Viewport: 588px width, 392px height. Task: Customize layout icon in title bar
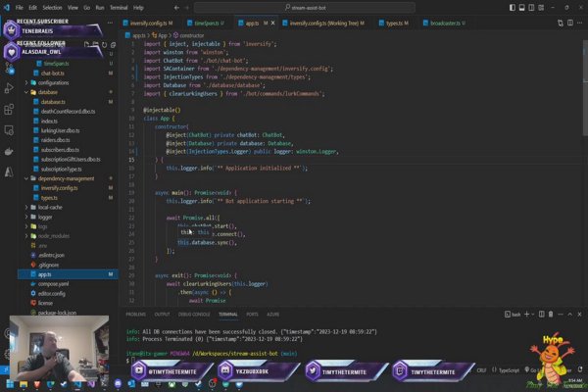pos(541,8)
